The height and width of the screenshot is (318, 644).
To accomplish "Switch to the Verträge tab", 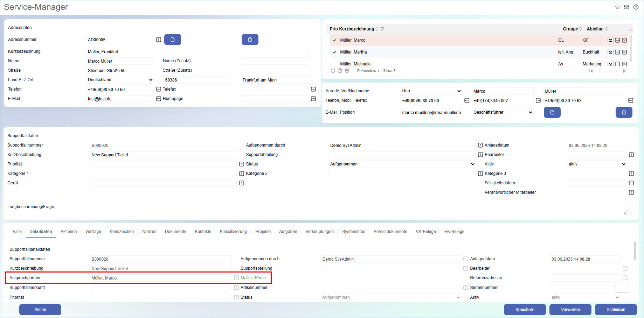I will click(93, 232).
